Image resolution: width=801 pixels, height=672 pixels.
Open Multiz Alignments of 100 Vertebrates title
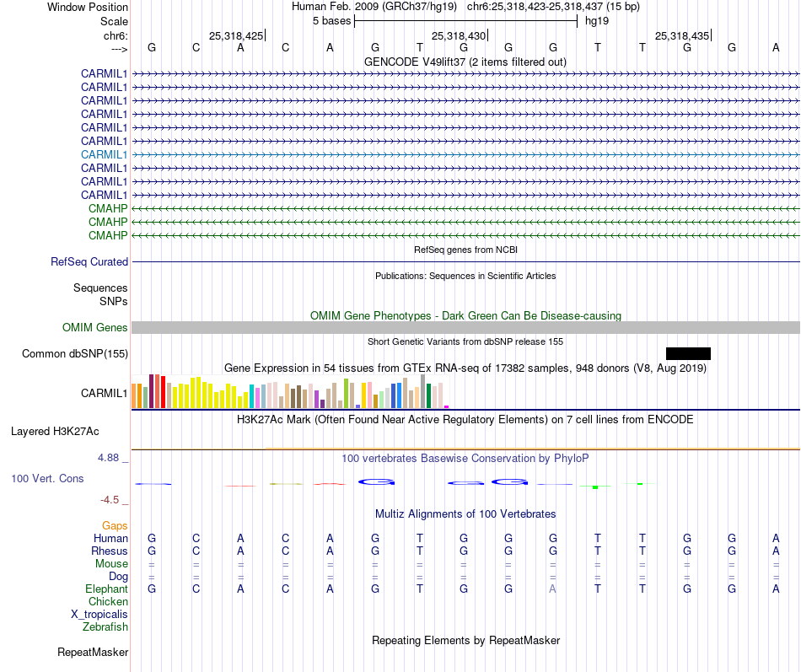pyautogui.click(x=465, y=513)
